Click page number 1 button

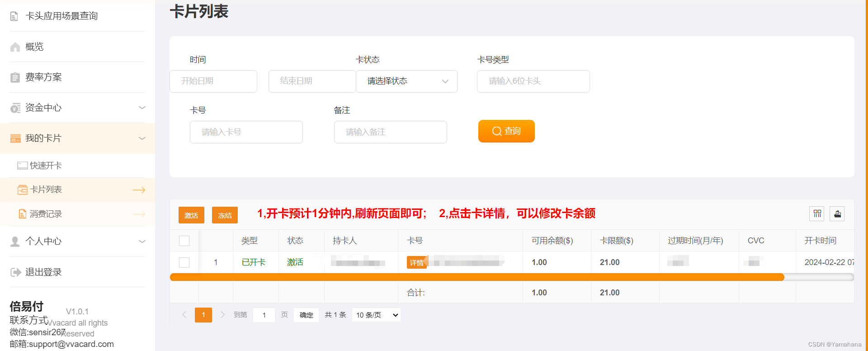[203, 315]
